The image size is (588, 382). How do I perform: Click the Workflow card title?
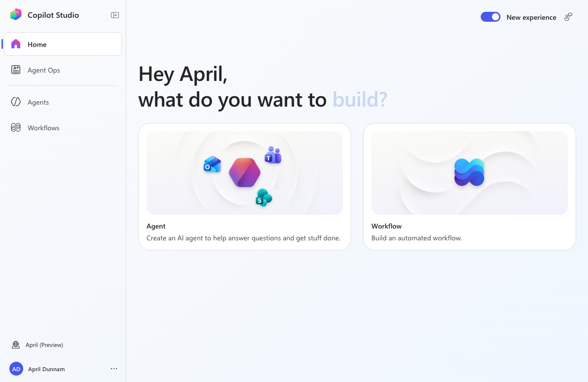coord(386,226)
